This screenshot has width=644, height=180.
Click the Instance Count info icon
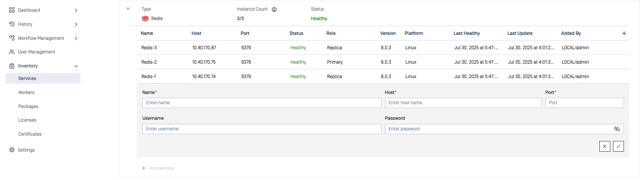point(274,9)
